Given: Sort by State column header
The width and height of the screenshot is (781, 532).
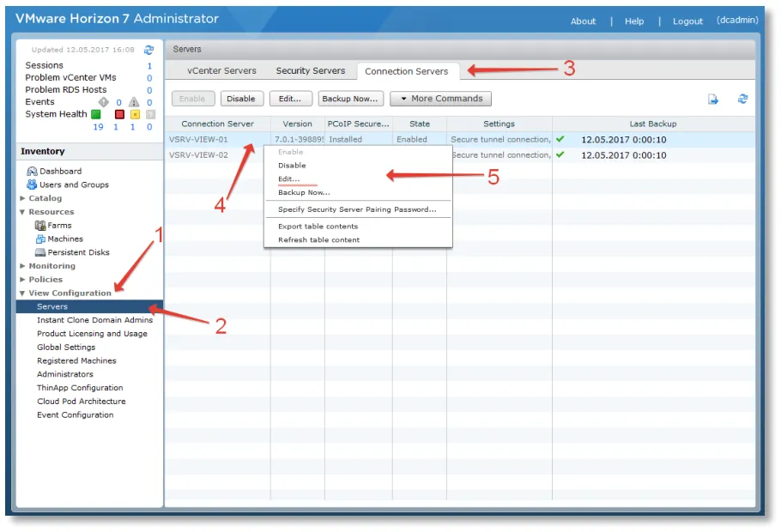Looking at the screenshot, I should [420, 124].
